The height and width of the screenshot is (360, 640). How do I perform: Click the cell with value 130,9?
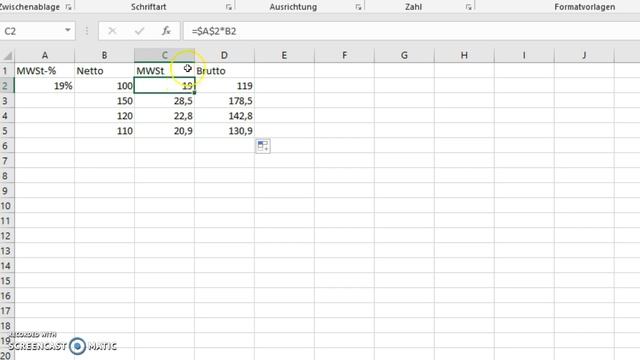click(224, 131)
